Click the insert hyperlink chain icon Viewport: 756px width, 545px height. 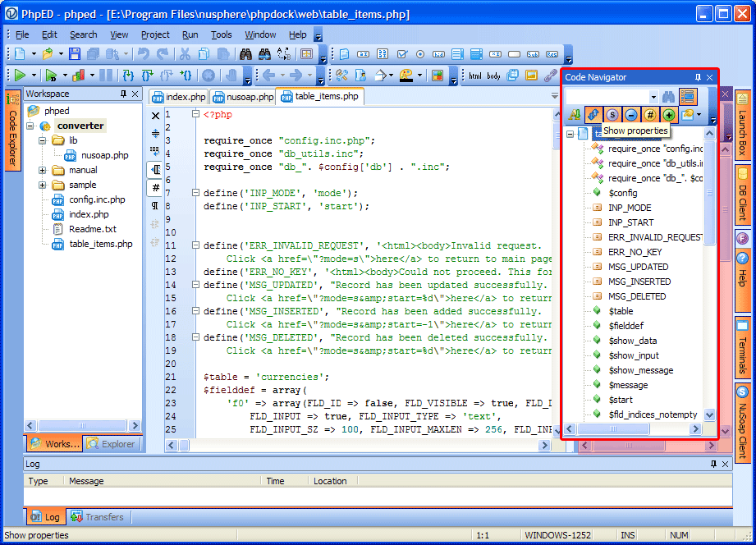(x=550, y=76)
